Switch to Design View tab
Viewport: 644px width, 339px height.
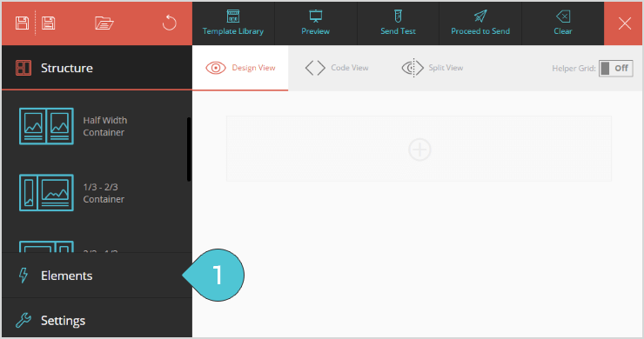coord(240,68)
